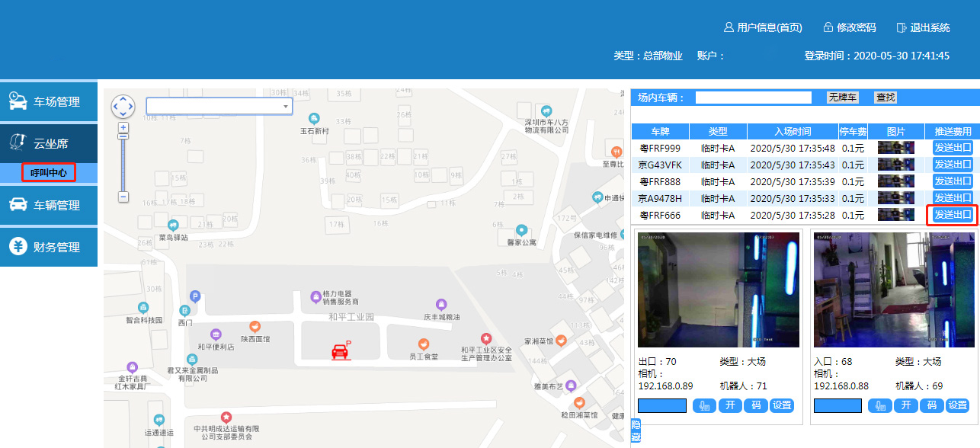Click the 车牌 column header
The height and width of the screenshot is (448, 980).
click(660, 131)
